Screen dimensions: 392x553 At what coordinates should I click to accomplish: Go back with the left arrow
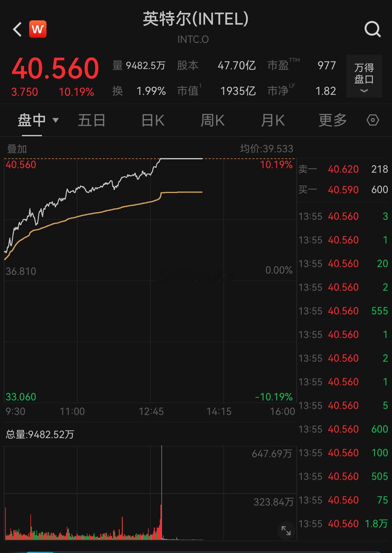17,29
